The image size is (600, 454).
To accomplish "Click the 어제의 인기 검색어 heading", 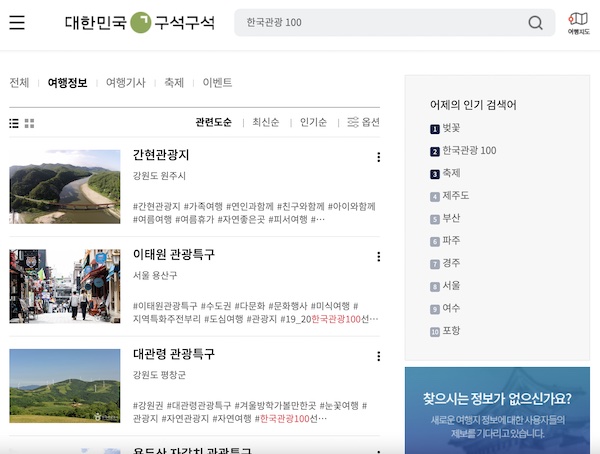I will (x=473, y=105).
